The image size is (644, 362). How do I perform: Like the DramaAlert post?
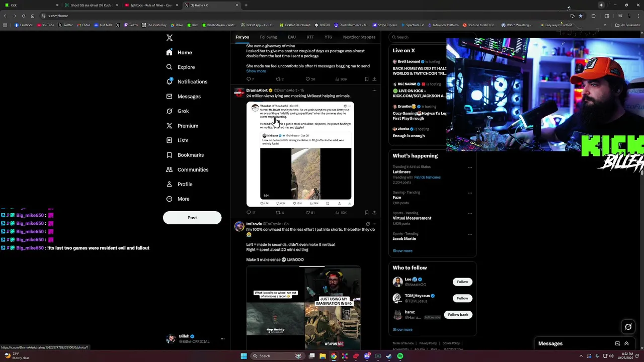[x=310, y=213]
